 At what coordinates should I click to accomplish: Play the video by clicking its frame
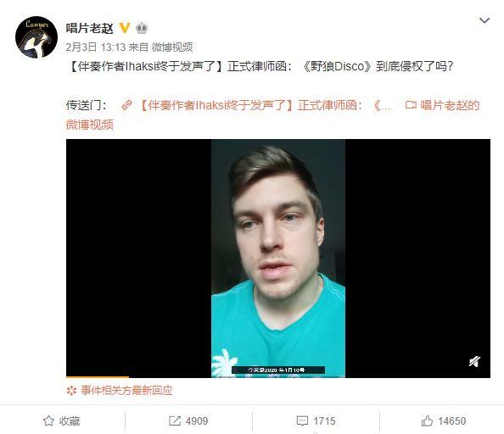[x=278, y=258]
